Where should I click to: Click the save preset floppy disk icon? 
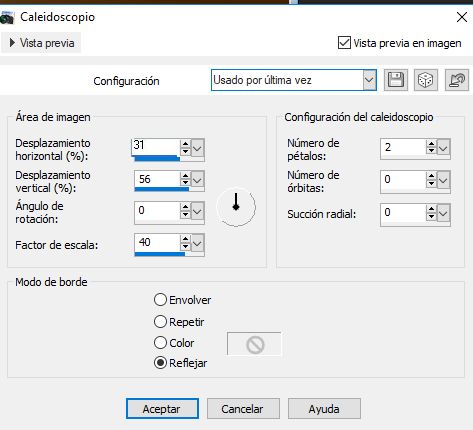click(x=396, y=80)
